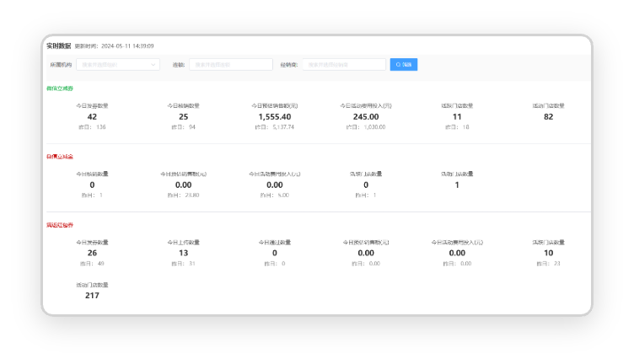Click the 所属机构 field label
Screen dimensions: 634x364
61,65
